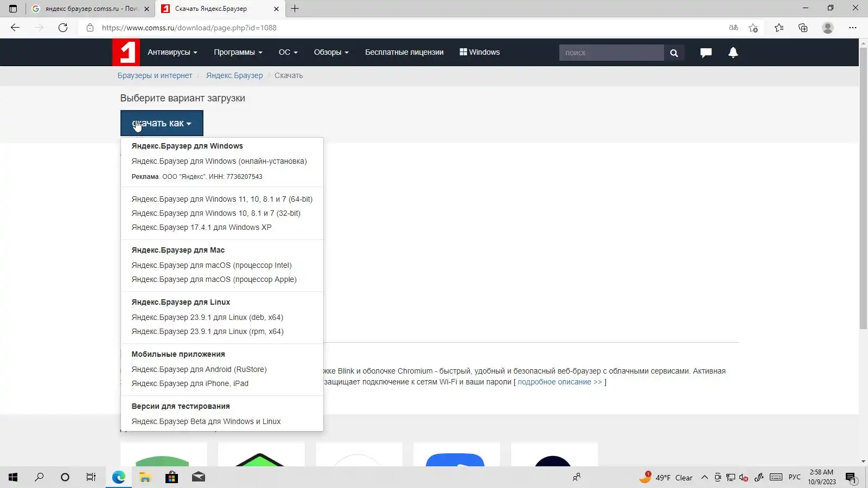Open Mail app from taskbar

(x=199, y=477)
